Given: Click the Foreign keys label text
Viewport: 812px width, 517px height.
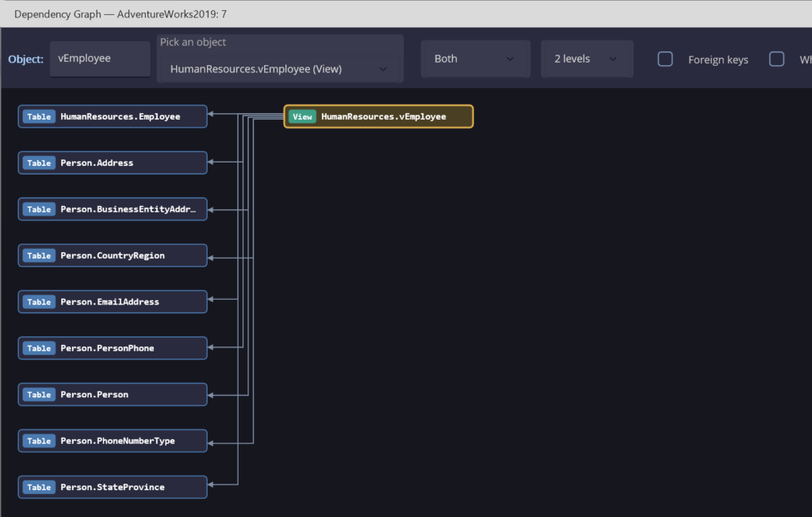Looking at the screenshot, I should 718,59.
